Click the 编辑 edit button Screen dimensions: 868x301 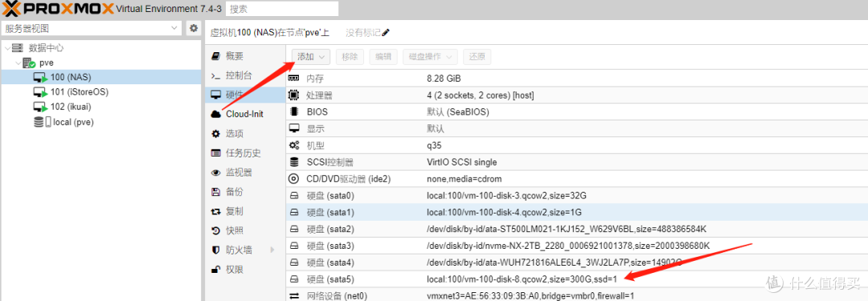point(383,56)
